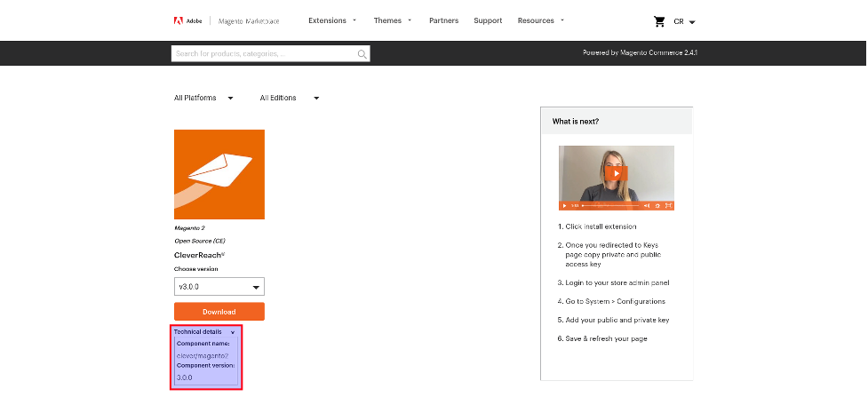This screenshot has width=868, height=405.
Task: Click the search magnifier icon
Action: pyautogui.click(x=362, y=54)
